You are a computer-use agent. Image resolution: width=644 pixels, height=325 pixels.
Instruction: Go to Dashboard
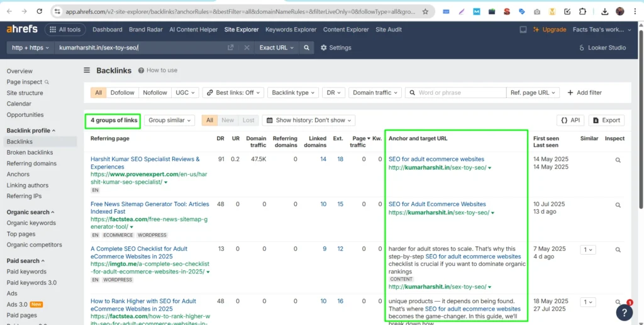[x=107, y=30]
